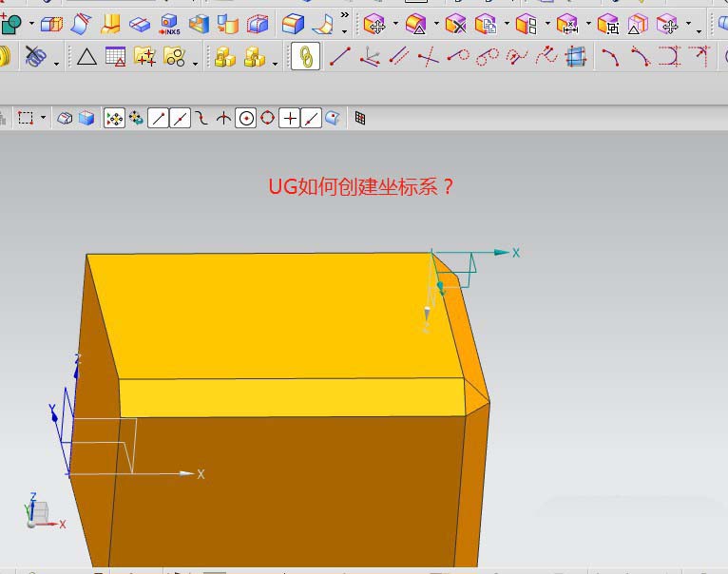This screenshot has width=728, height=574.
Task: Toggle Point on Face snap option
Action: pyautogui.click(x=333, y=118)
